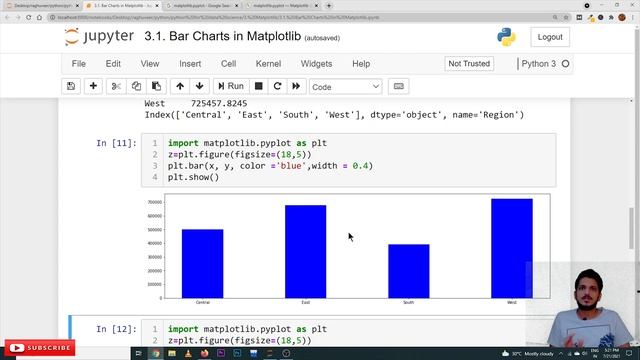The width and height of the screenshot is (640, 360).
Task: Click the YouTube Subscribe button
Action: pos(40,348)
